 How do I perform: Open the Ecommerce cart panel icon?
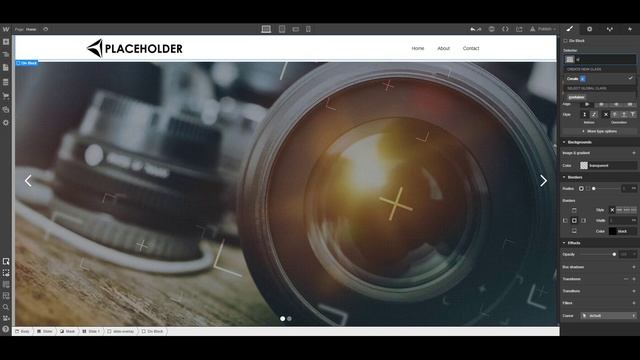click(x=6, y=96)
